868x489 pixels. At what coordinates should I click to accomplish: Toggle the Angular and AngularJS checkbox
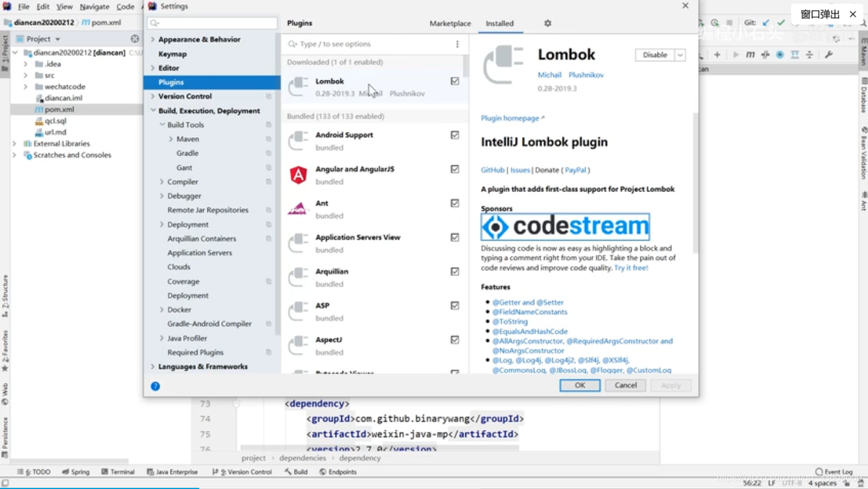(x=455, y=169)
